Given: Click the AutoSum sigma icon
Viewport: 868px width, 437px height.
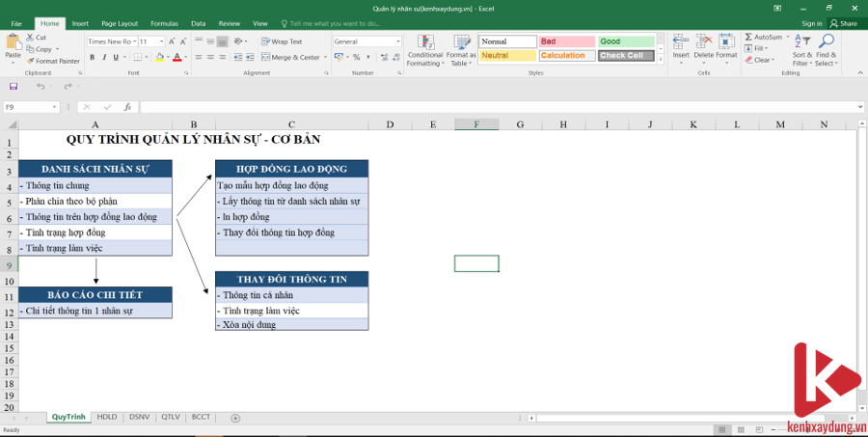Looking at the screenshot, I should click(749, 37).
